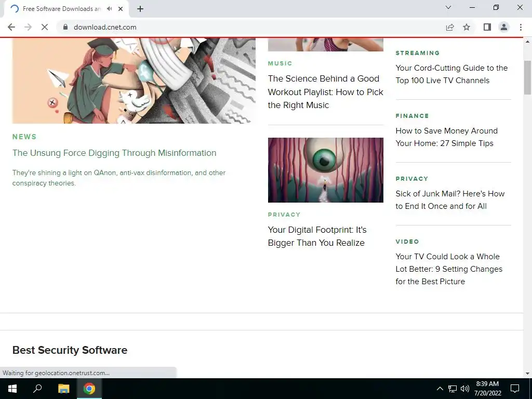Click the STREAMING category label
Screen dimensions: 532x399
[418, 53]
